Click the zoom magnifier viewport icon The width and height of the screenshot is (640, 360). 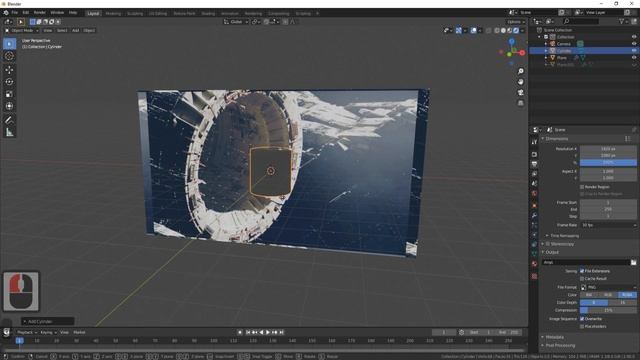[521, 71]
